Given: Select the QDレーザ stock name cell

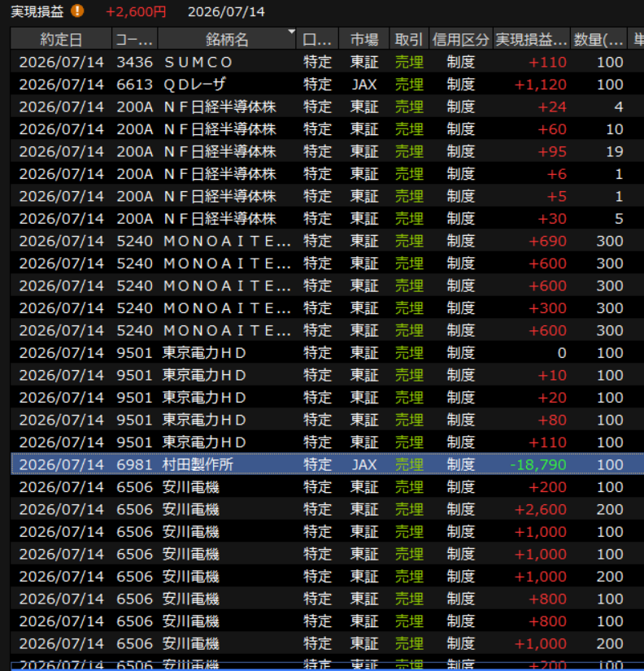Looking at the screenshot, I should coord(194,85).
